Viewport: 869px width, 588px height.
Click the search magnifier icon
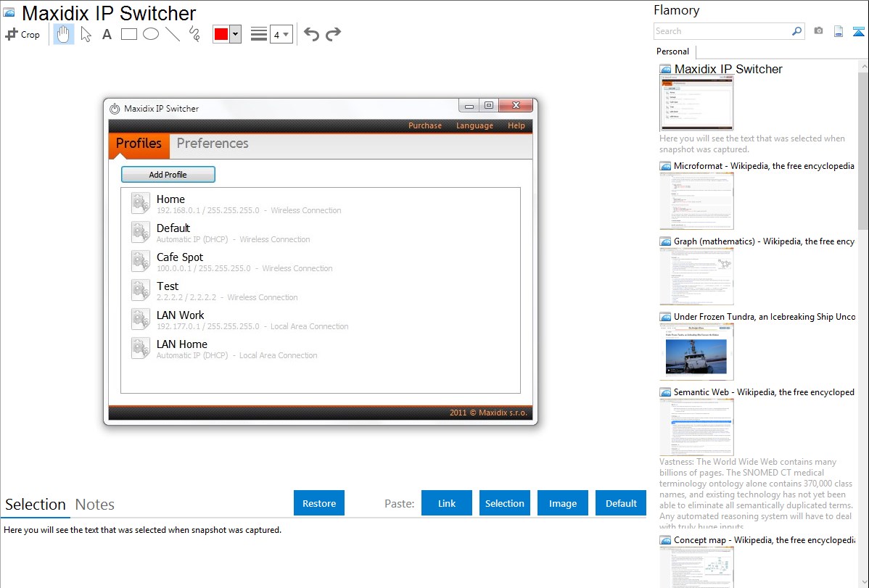[x=797, y=31]
